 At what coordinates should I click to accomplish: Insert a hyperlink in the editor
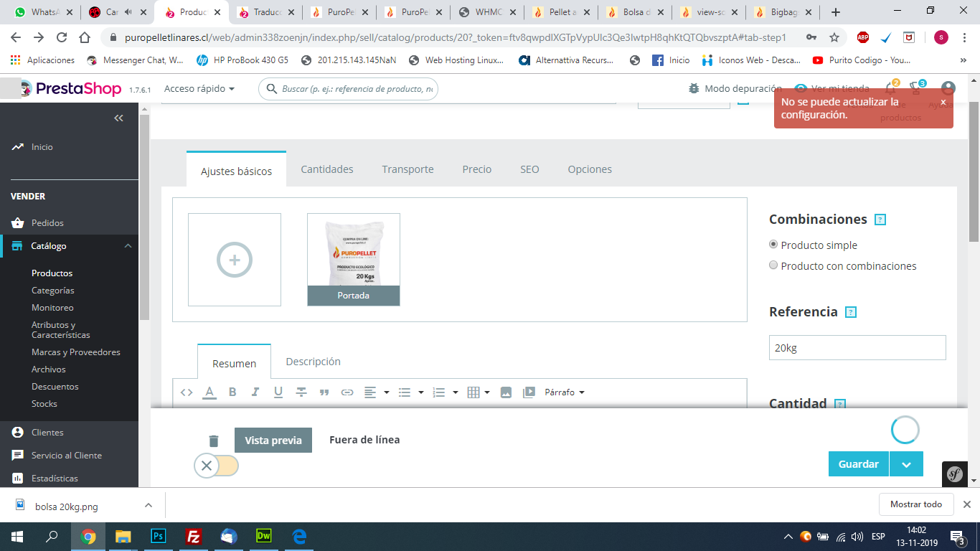coord(347,392)
